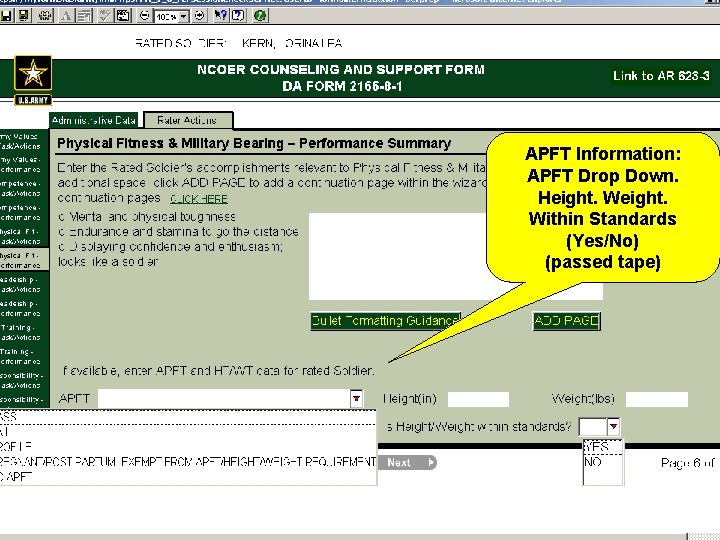Open the question mark help window icon
Image resolution: width=720 pixels, height=540 pixels.
(x=238, y=16)
